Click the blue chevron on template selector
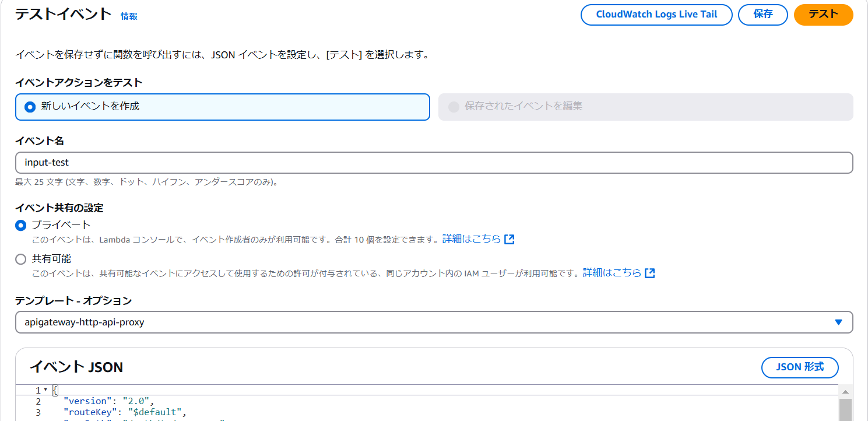Screen dimensions: 868x421 pos(838,321)
